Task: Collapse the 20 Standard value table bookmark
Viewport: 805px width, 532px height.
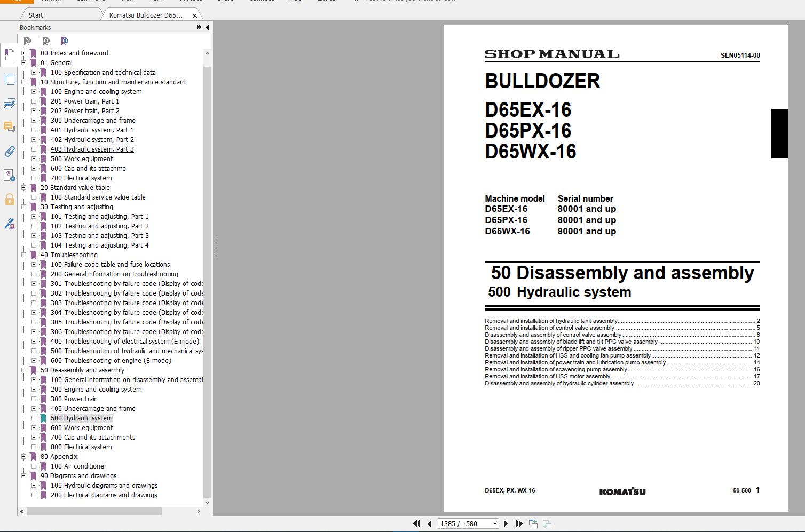Action: [23, 188]
